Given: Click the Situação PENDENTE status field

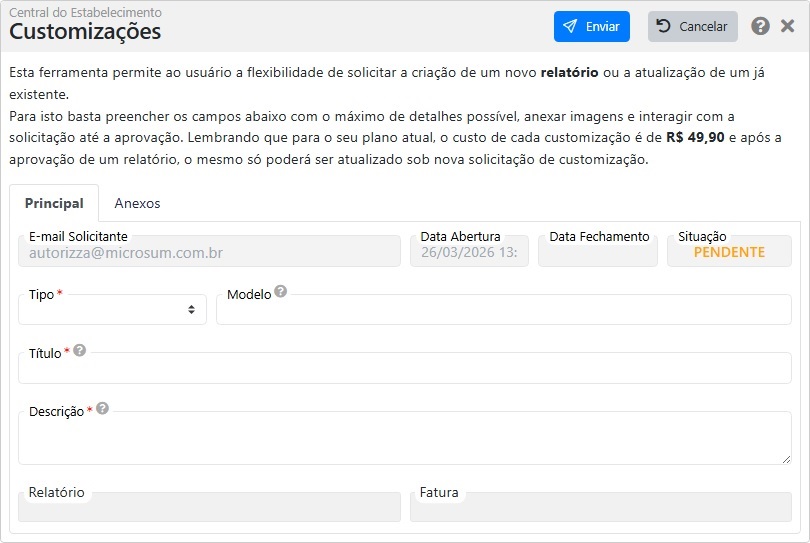Looking at the screenshot, I should tap(728, 253).
